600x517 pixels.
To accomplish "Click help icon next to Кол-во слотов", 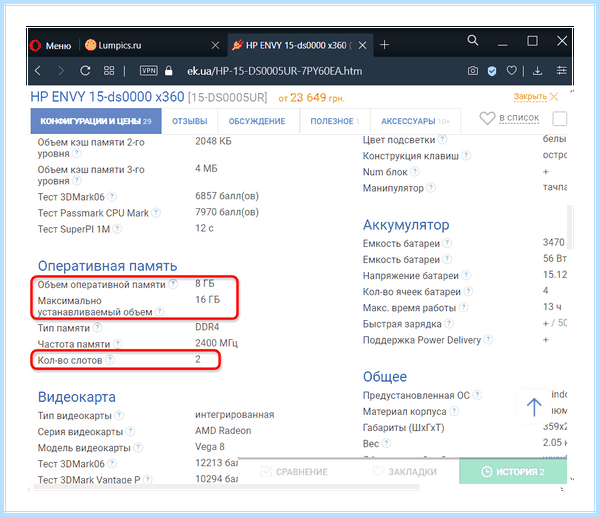I will [x=109, y=360].
